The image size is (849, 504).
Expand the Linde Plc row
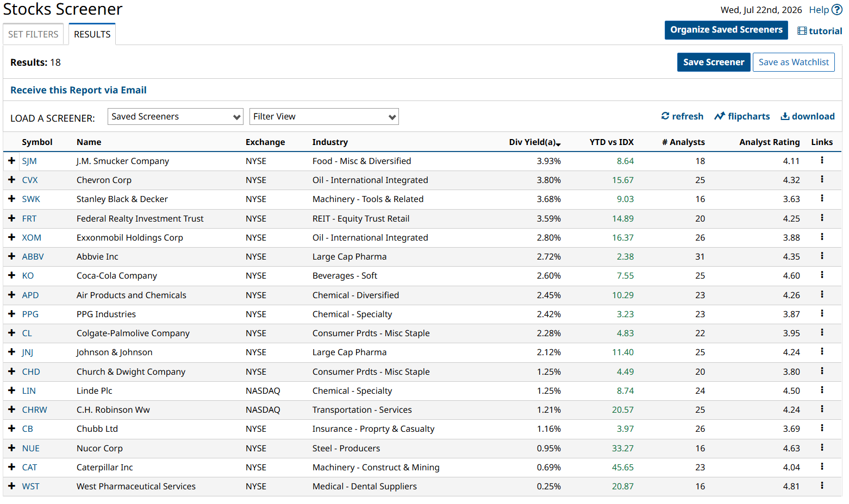11,390
